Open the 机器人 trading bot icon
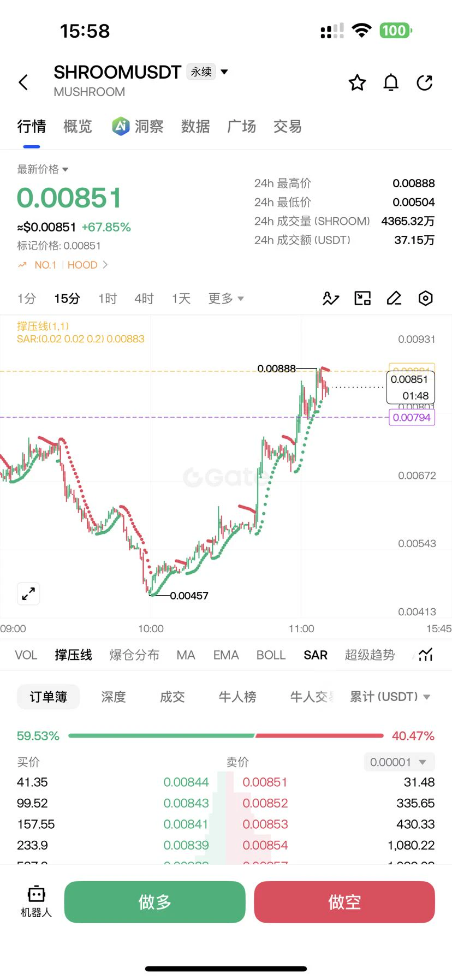The width and height of the screenshot is (452, 980). click(x=36, y=901)
